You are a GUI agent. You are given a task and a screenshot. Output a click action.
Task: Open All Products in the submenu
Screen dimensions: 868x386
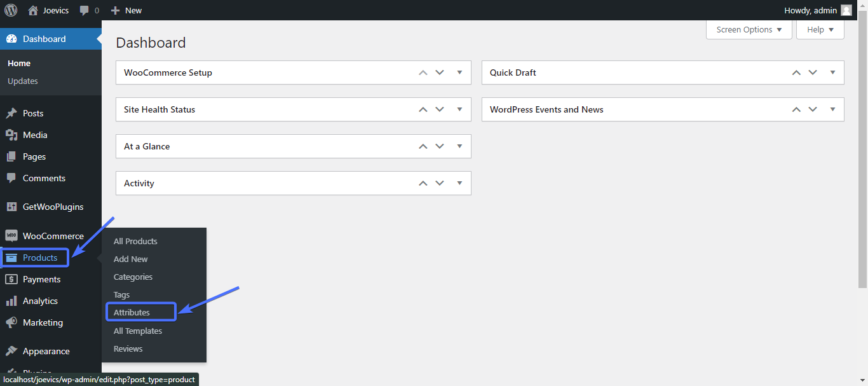tap(135, 241)
